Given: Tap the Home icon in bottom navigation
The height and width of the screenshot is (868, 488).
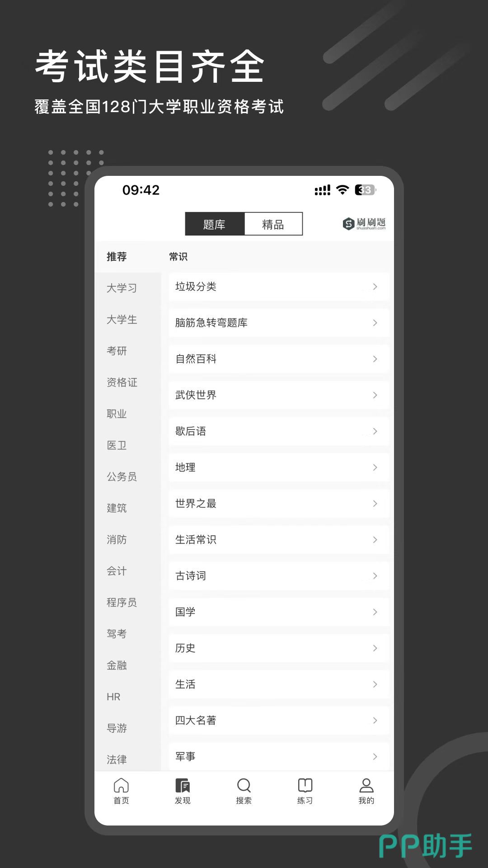Looking at the screenshot, I should [x=121, y=786].
